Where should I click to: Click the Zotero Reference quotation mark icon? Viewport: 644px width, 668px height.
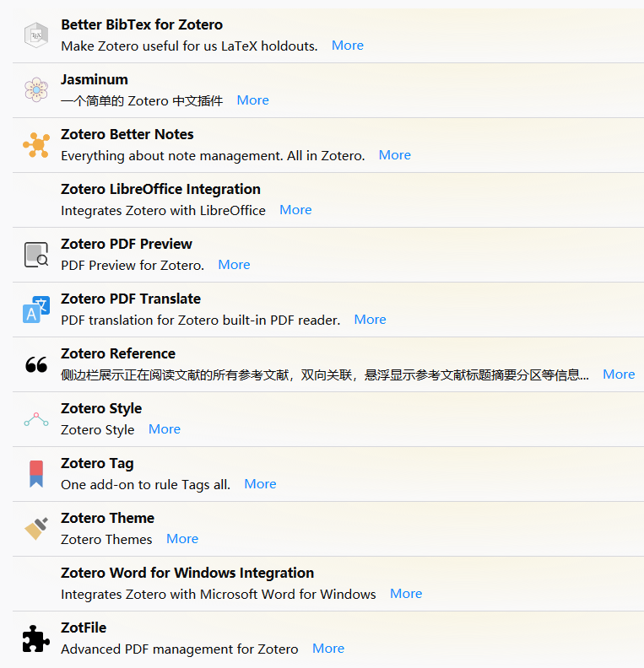(36, 364)
